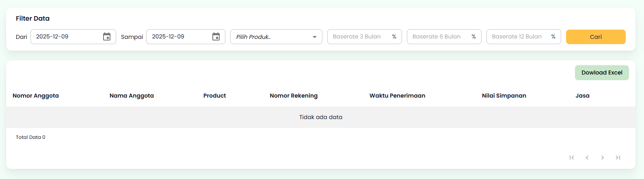Click the Baserate 6 Bulan field
Screen dimensions: 644x179
point(439,37)
